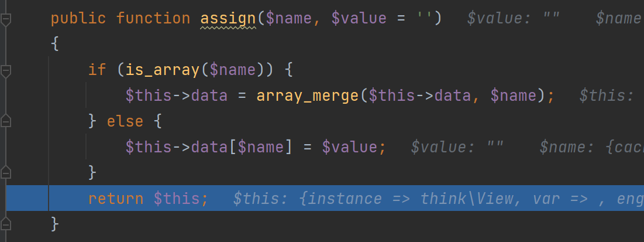Screen dimensions: 644x242
Task: Click the $name parameter in the function signature
Action: [292, 19]
